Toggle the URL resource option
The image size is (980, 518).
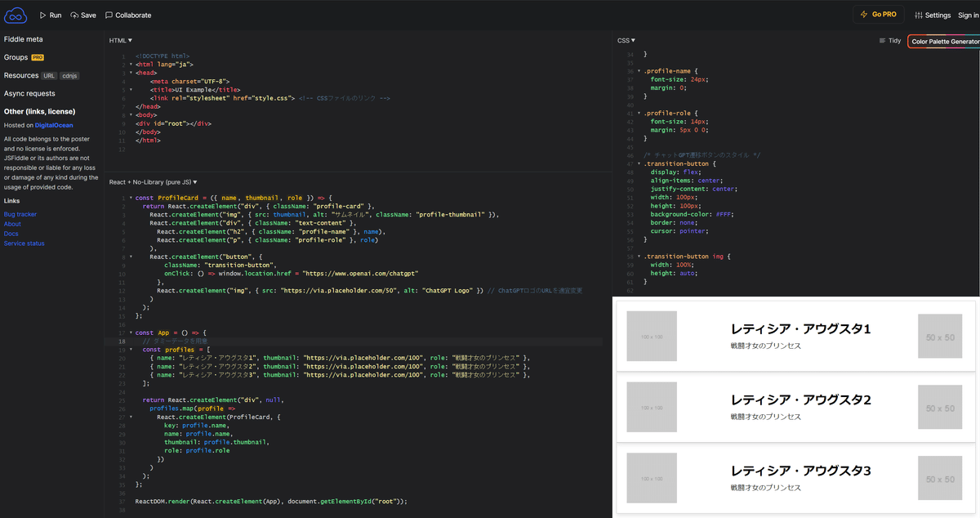pos(47,75)
